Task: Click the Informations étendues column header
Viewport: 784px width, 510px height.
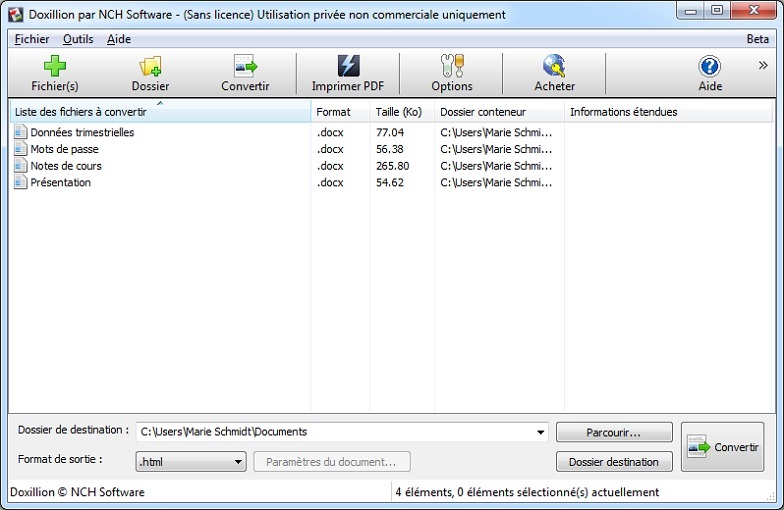Action: [668, 112]
